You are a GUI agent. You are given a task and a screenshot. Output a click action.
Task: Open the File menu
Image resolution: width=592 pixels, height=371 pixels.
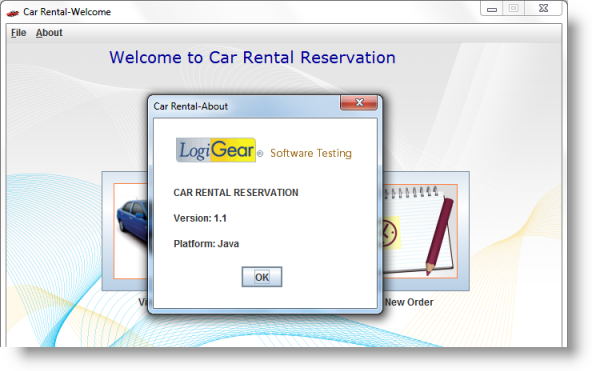[x=18, y=33]
